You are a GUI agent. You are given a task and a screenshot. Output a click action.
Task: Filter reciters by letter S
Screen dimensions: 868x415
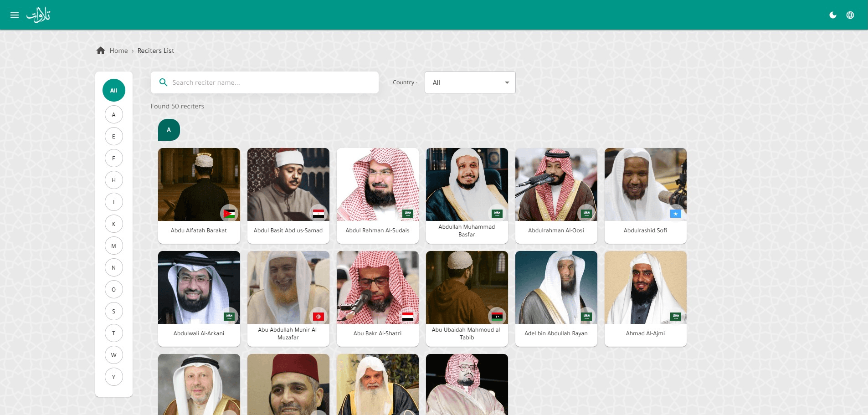(114, 311)
